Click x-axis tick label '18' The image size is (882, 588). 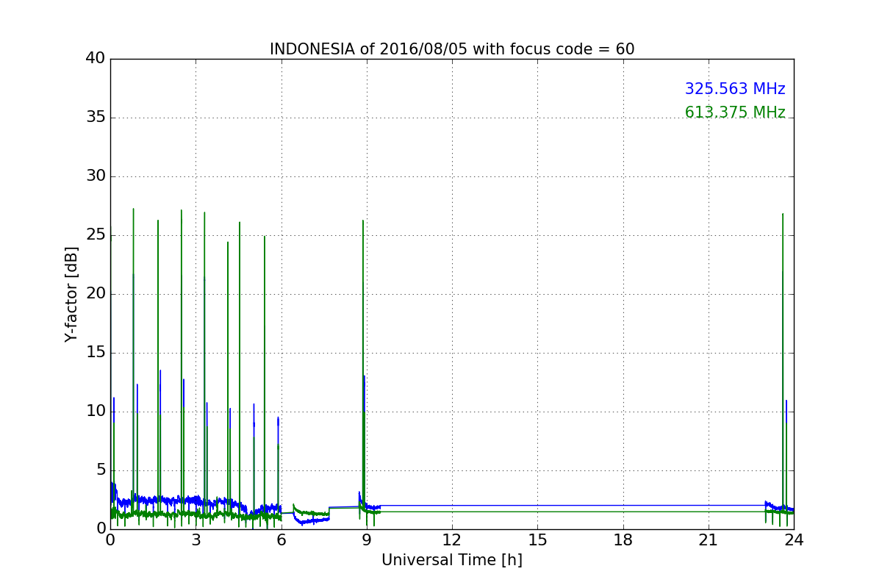[x=623, y=540]
